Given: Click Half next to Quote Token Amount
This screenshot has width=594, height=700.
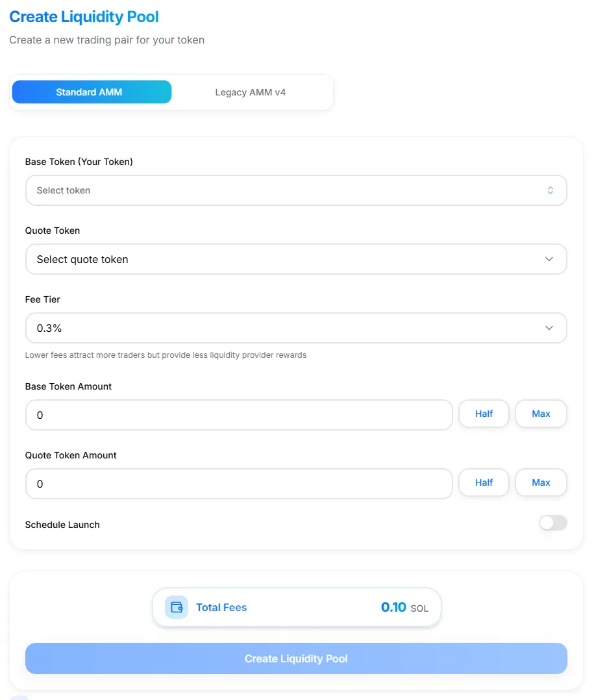Looking at the screenshot, I should 484,482.
